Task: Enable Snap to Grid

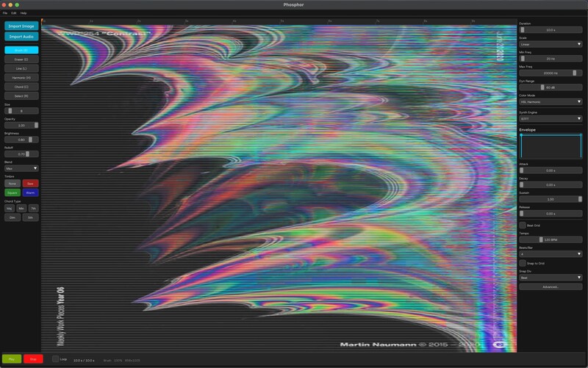Action: 523,263
